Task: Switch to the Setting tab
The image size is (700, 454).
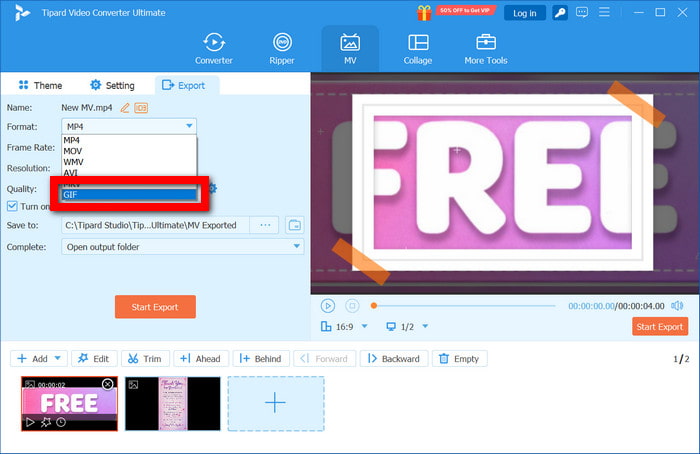Action: click(x=112, y=85)
